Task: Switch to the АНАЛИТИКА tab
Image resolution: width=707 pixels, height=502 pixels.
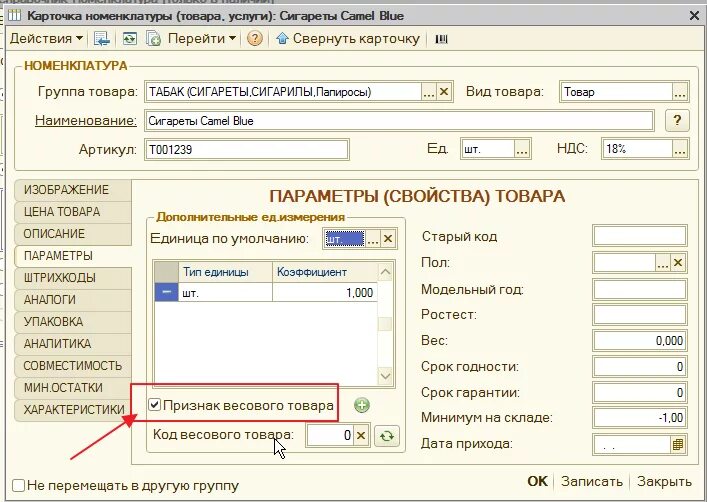Action: tap(73, 344)
